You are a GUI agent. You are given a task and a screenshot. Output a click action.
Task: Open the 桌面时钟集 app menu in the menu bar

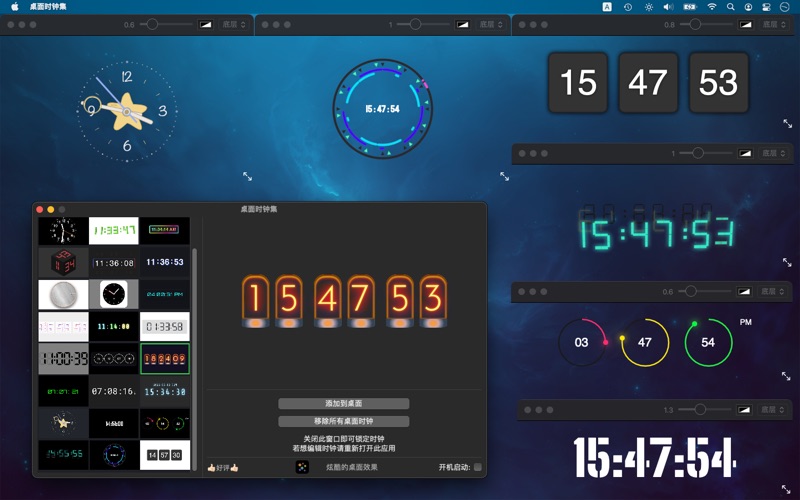[x=48, y=7]
